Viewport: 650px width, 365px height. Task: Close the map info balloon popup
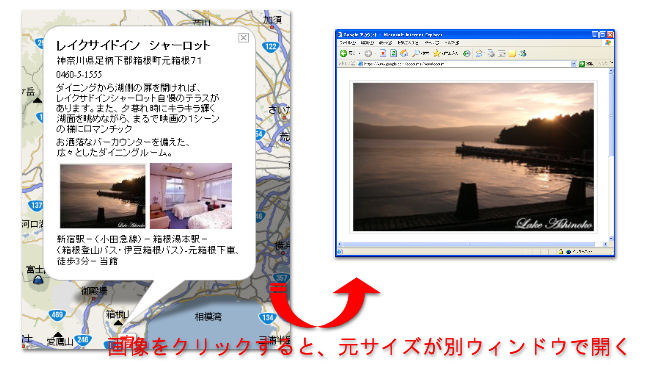pyautogui.click(x=243, y=38)
